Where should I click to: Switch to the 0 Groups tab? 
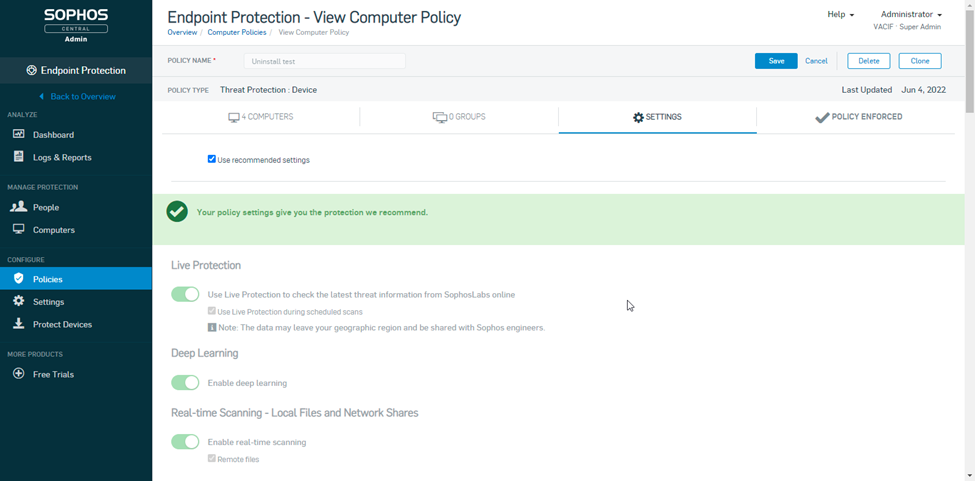tap(459, 117)
